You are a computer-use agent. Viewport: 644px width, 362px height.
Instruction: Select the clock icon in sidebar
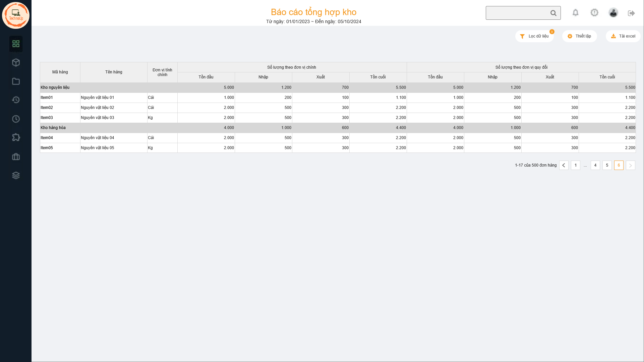click(x=16, y=119)
